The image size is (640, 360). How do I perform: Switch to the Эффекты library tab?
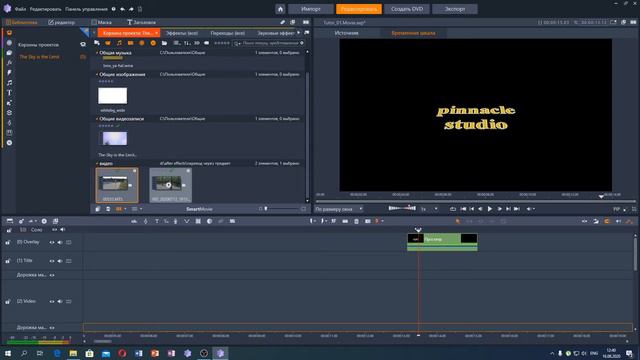click(182, 33)
